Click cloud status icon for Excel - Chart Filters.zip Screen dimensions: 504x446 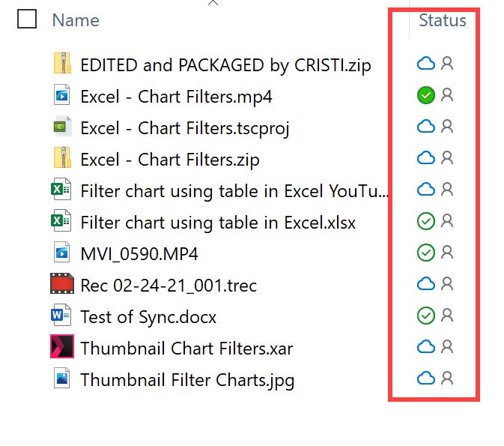pos(426,158)
